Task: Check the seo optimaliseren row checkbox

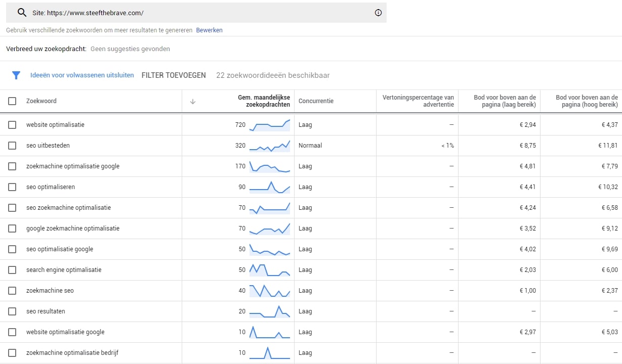Action: tap(12, 187)
